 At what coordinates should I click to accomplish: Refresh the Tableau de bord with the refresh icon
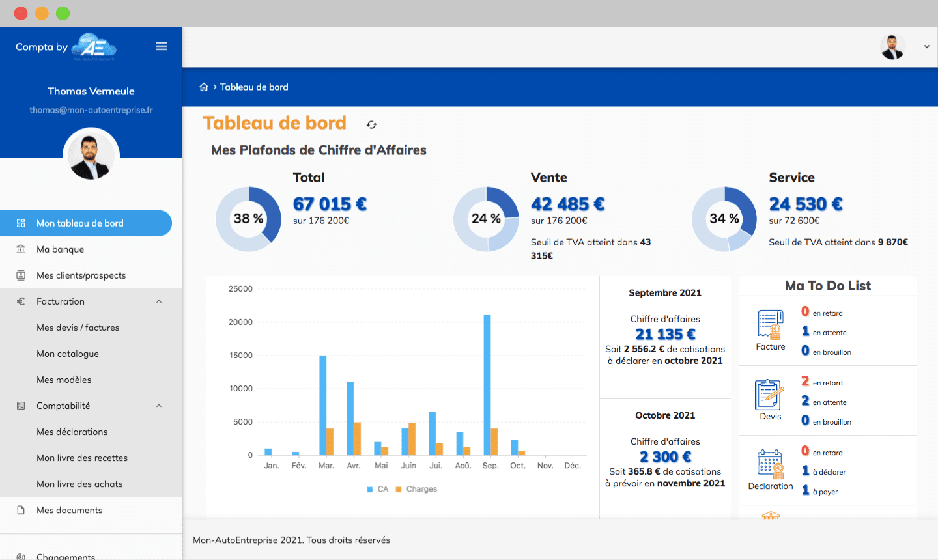(x=371, y=124)
